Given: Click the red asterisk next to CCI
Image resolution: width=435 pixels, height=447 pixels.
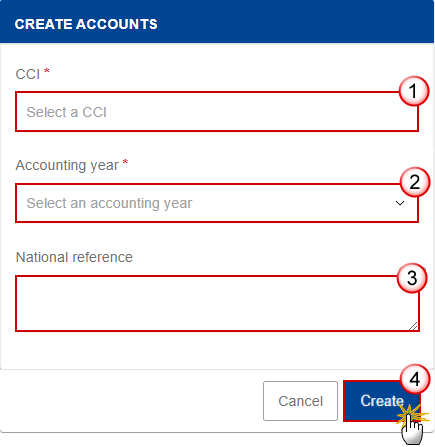Looking at the screenshot, I should 47,71.
